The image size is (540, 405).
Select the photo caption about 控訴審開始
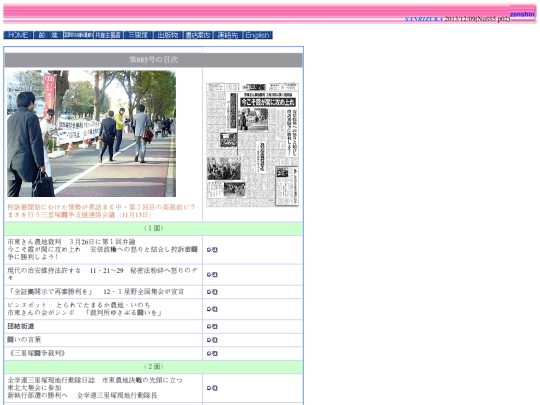pyautogui.click(x=101, y=211)
